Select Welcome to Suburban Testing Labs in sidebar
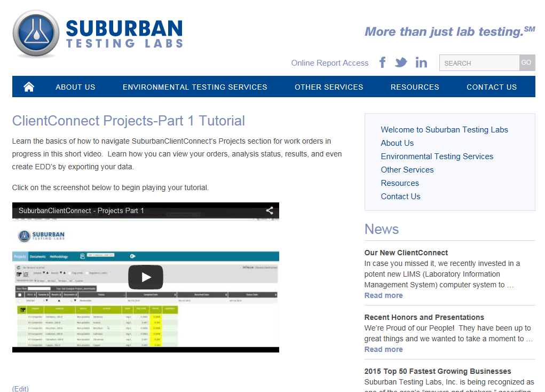 point(444,129)
